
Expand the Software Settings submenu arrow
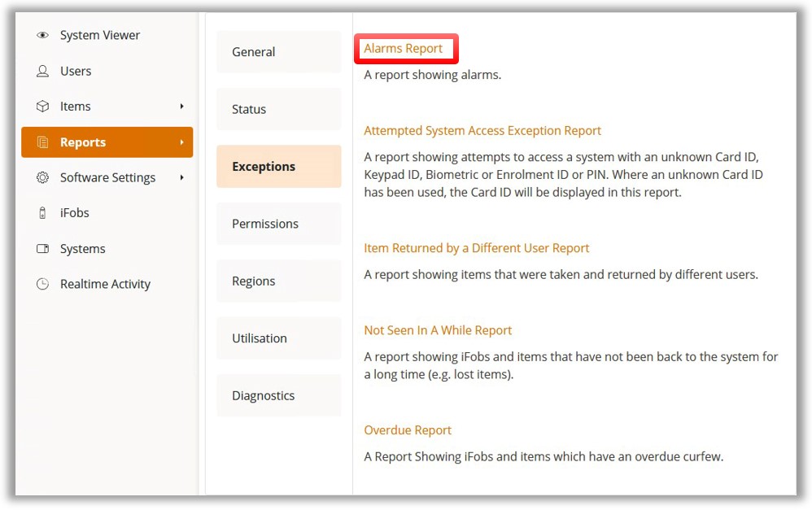[181, 177]
